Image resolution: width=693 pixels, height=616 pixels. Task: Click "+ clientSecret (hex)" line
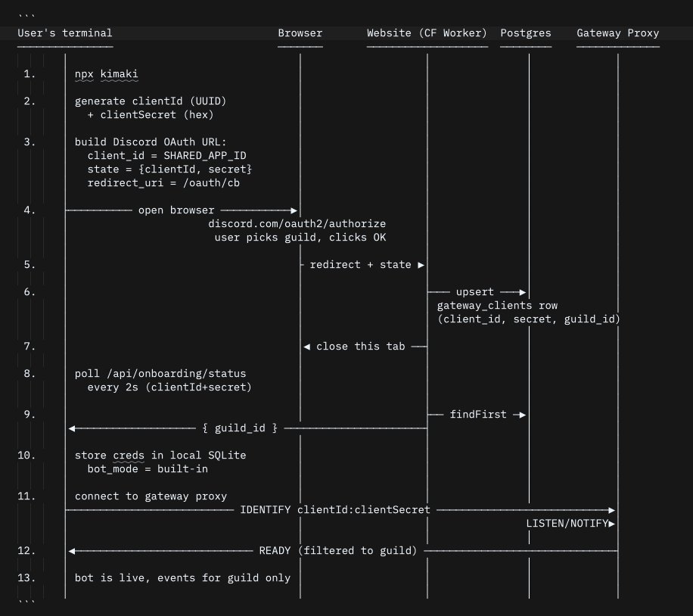(151, 115)
